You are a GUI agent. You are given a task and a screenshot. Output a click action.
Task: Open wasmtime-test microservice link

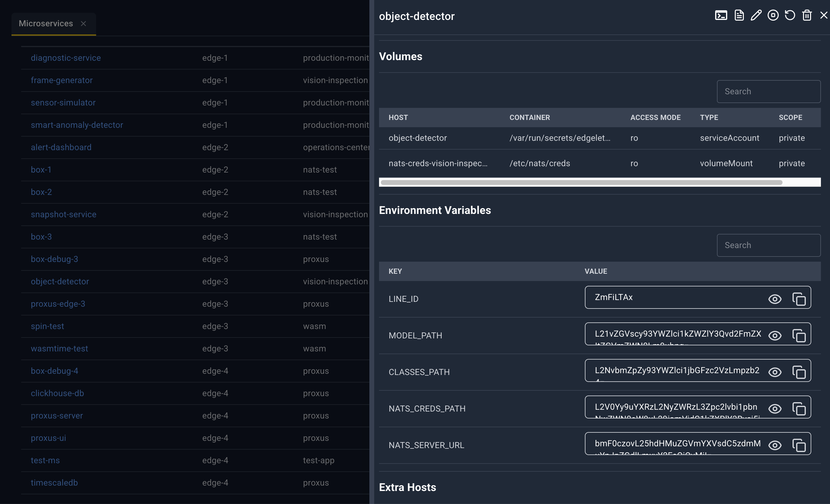click(x=59, y=348)
